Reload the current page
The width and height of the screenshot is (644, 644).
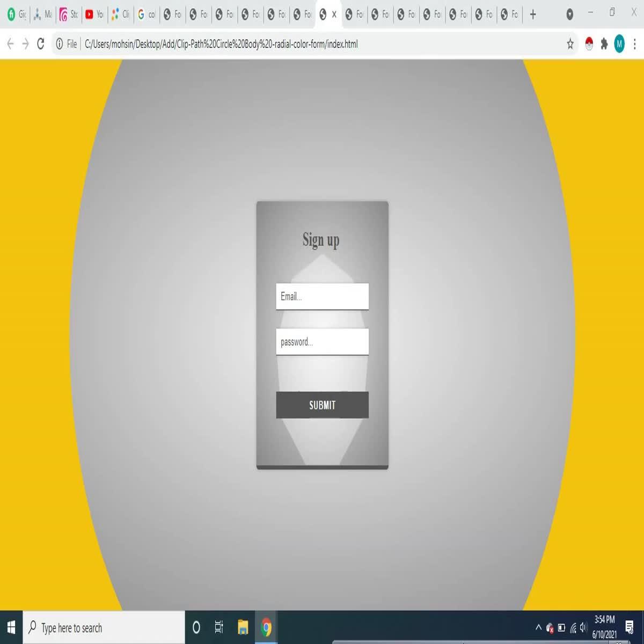point(40,44)
